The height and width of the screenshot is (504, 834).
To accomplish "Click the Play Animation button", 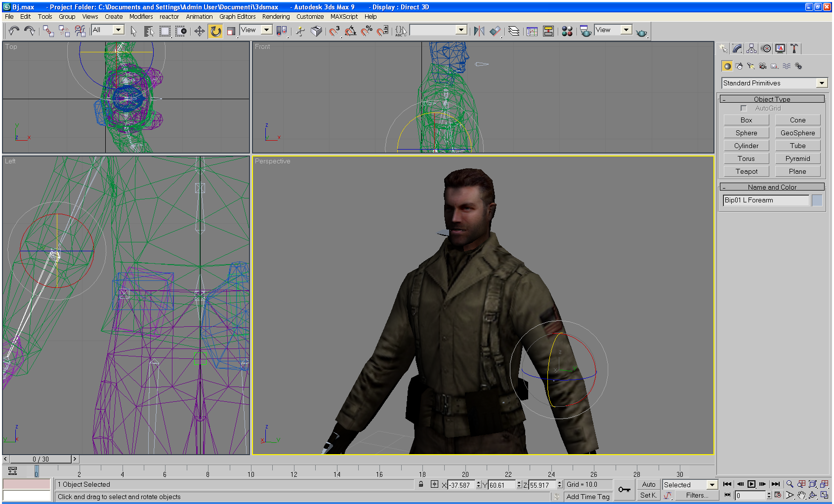I will (x=751, y=484).
